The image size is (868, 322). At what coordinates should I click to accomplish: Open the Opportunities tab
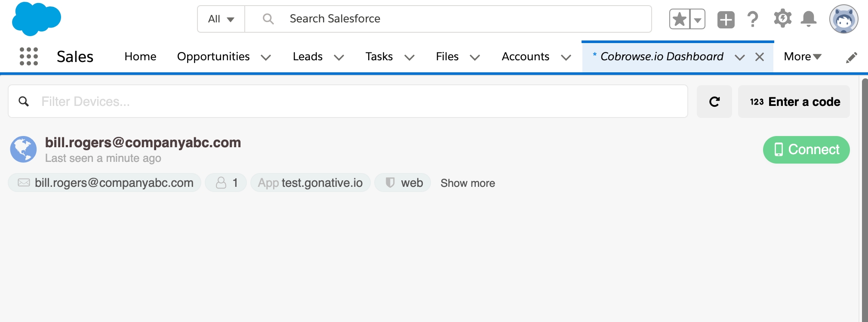(x=213, y=56)
